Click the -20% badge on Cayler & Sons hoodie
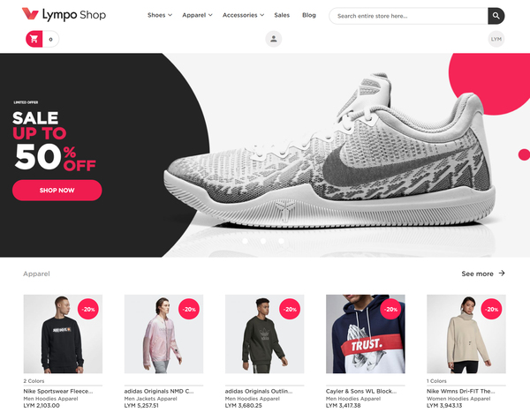The width and height of the screenshot is (530, 420). pyautogui.click(x=390, y=309)
